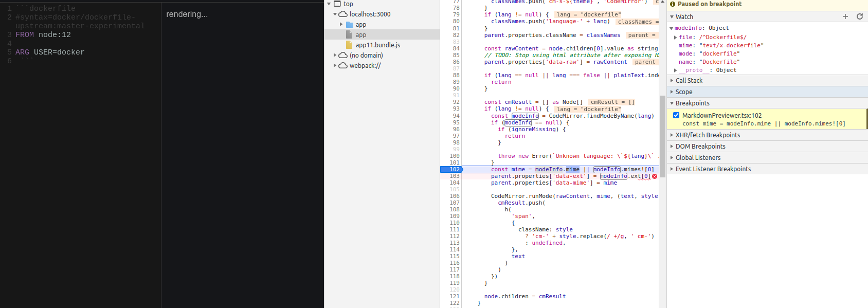The height and width of the screenshot is (308, 868).
Task: Expand XHR/fetch Breakpoints section
Action: 672,135
